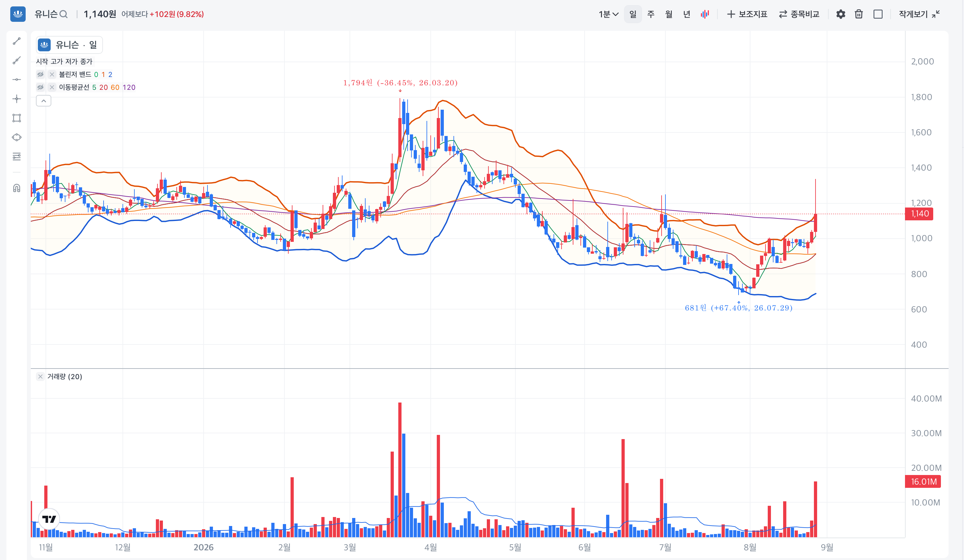Click the 60 moving average period value
Image resolution: width=964 pixels, height=560 pixels.
click(115, 88)
